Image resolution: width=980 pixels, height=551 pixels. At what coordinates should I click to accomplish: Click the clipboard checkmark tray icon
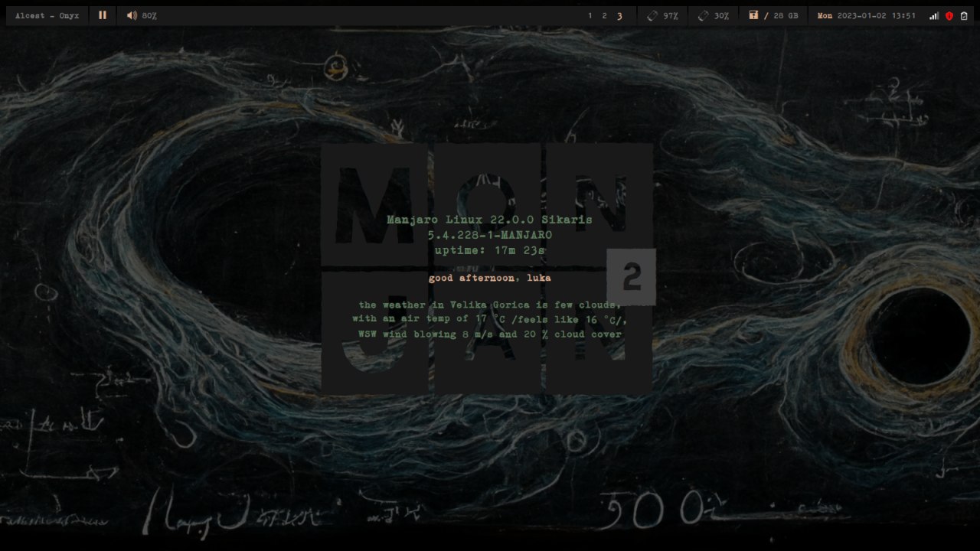pos(965,15)
